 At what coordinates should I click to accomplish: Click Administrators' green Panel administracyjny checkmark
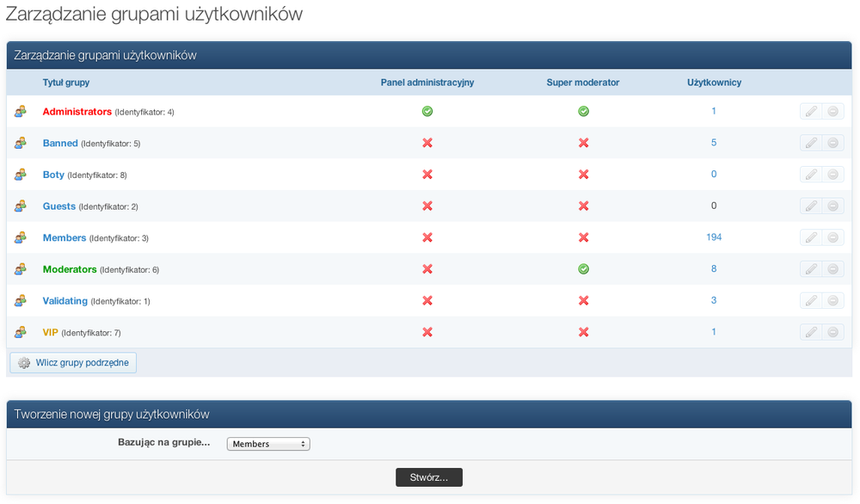coord(427,112)
